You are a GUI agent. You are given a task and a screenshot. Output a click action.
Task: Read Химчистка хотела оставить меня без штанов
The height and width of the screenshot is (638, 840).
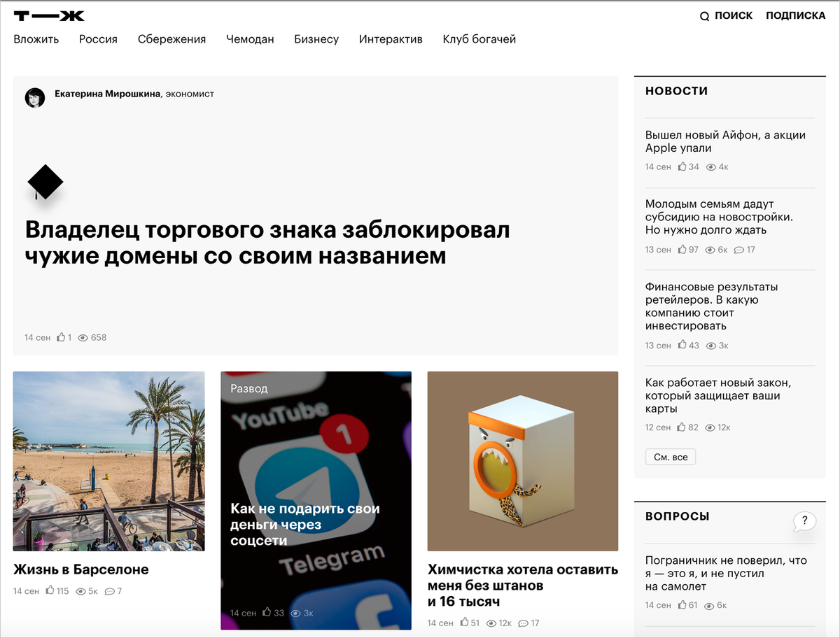coord(523,586)
